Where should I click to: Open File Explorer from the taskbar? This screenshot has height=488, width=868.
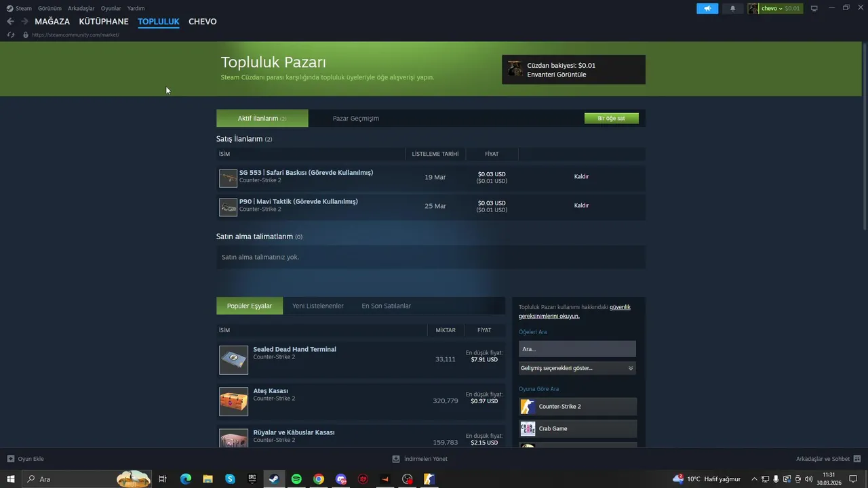click(x=208, y=479)
